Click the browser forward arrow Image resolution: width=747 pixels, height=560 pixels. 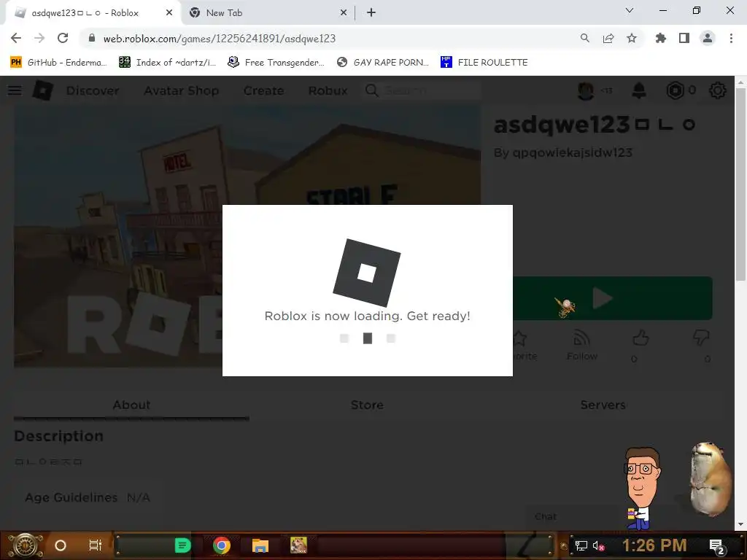point(39,38)
